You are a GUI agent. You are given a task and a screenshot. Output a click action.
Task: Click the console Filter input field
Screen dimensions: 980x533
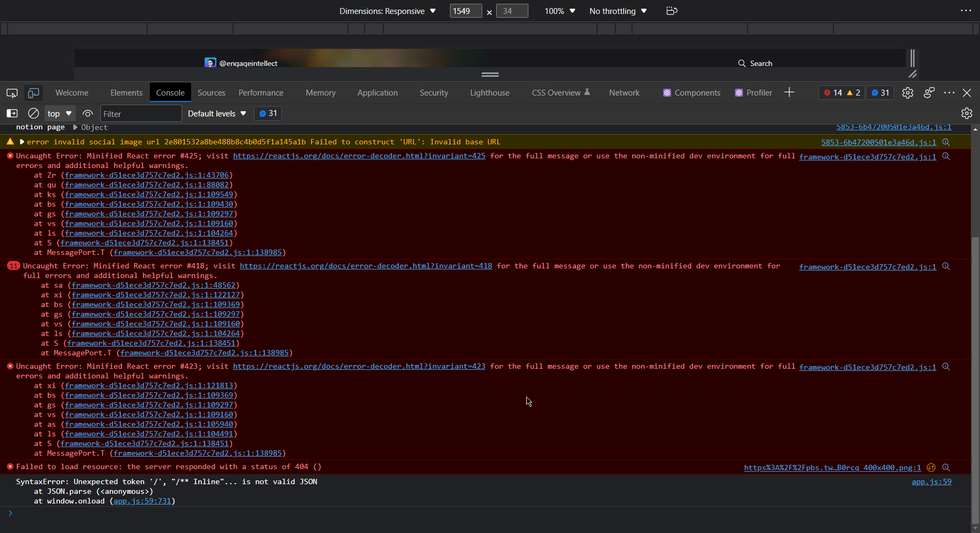pyautogui.click(x=141, y=113)
